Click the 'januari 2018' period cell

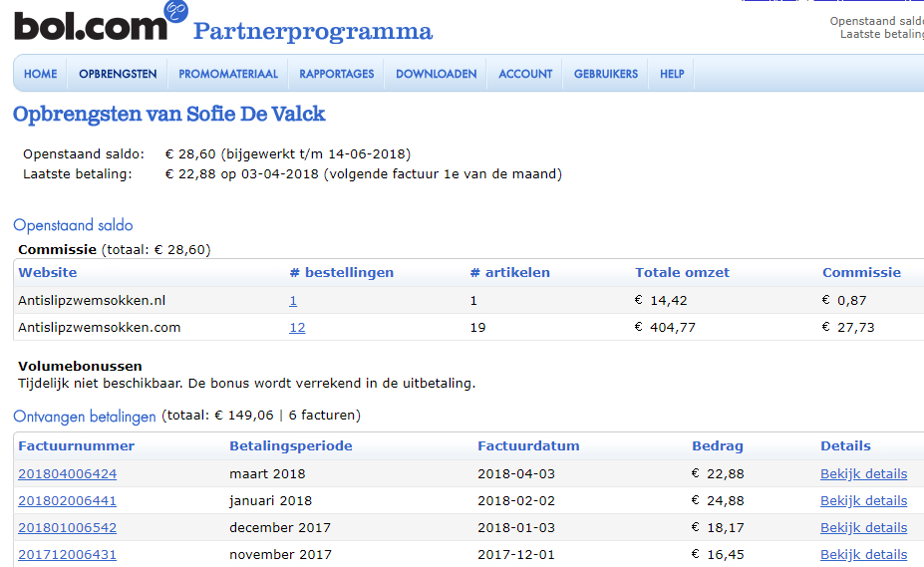tap(270, 501)
